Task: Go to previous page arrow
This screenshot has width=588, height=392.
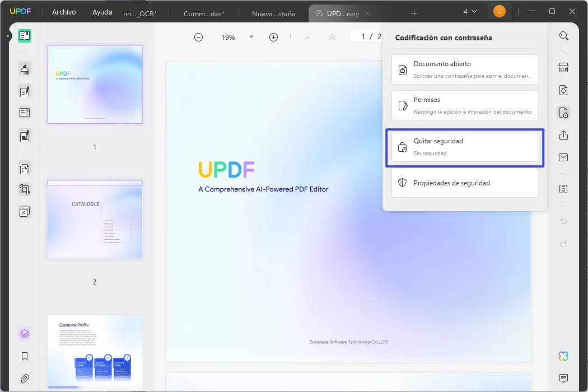Action: coord(332,37)
